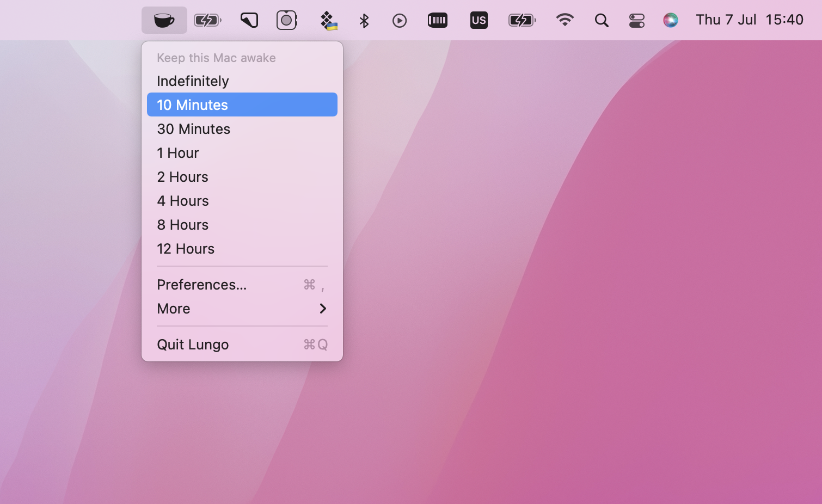This screenshot has height=504, width=822.
Task: Activate Siri from the menu bar
Action: coord(671,20)
